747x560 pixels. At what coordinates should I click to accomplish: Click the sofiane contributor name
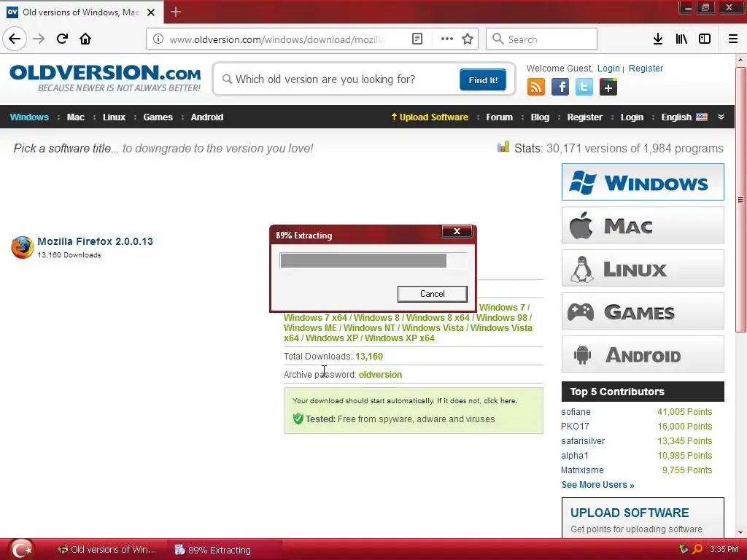click(x=576, y=412)
